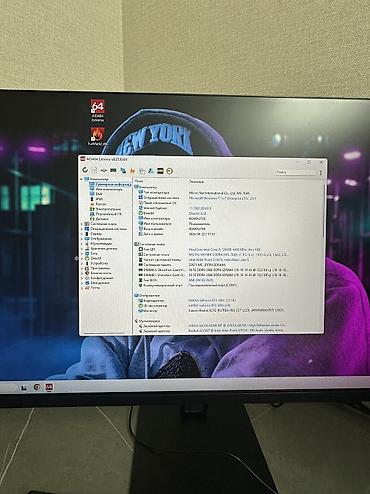Expand the Тесты tree node
Screen dimensions: 370x494
pyautogui.click(x=82, y=288)
